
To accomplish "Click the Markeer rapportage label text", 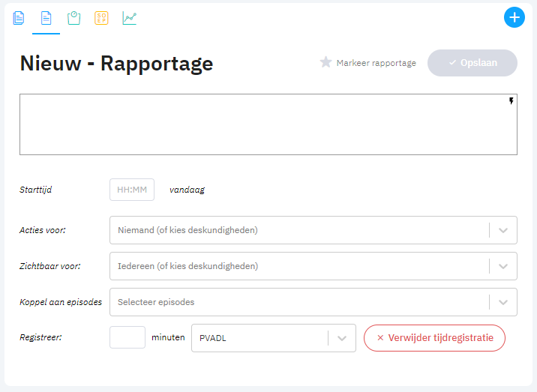I will coord(376,63).
